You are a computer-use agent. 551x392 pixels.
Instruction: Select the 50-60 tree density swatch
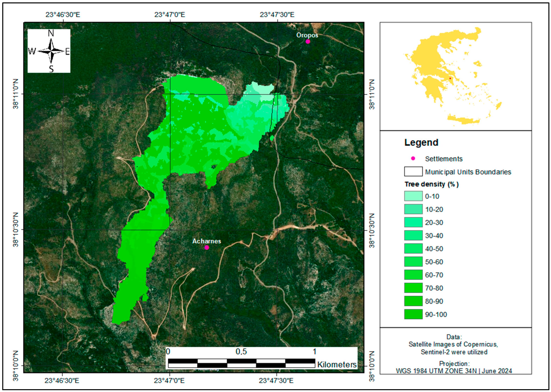[413, 262]
